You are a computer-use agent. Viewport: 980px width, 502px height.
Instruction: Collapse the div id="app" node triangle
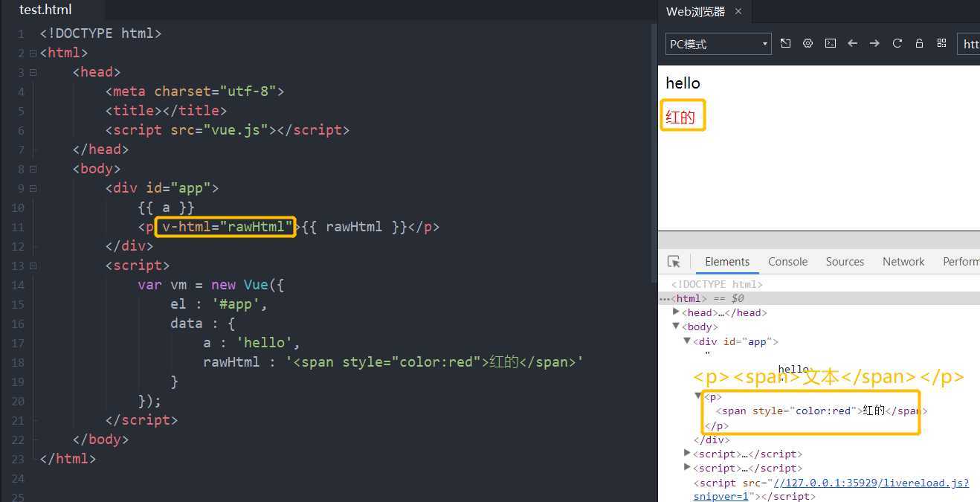pyautogui.click(x=687, y=341)
